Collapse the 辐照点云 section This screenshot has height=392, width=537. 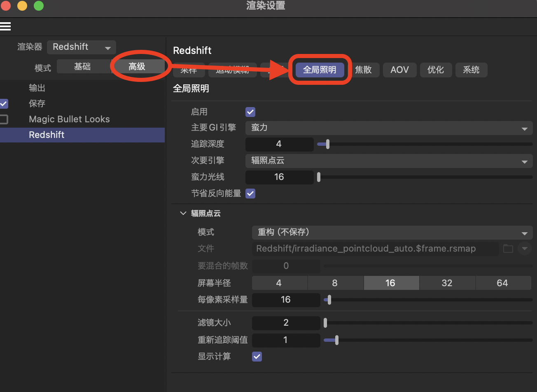point(183,213)
